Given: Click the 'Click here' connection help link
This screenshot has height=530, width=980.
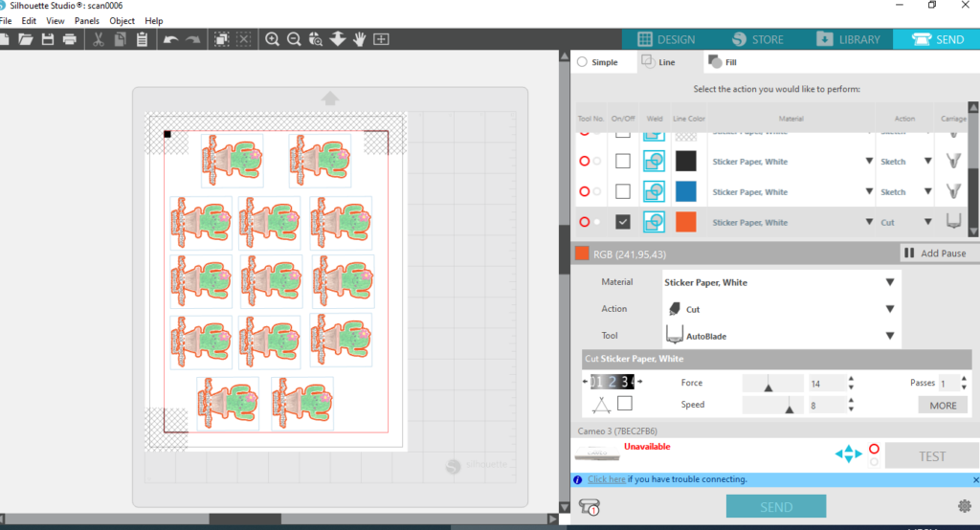Looking at the screenshot, I should [607, 479].
